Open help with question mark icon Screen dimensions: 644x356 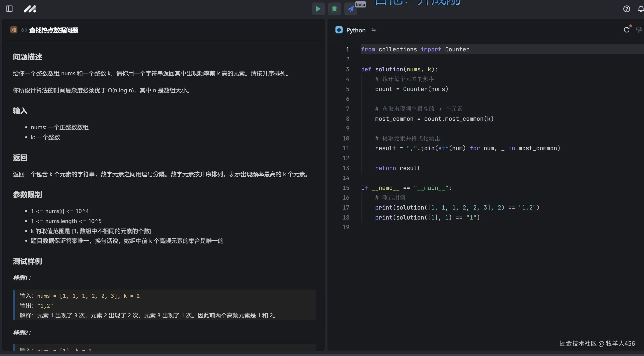(627, 9)
